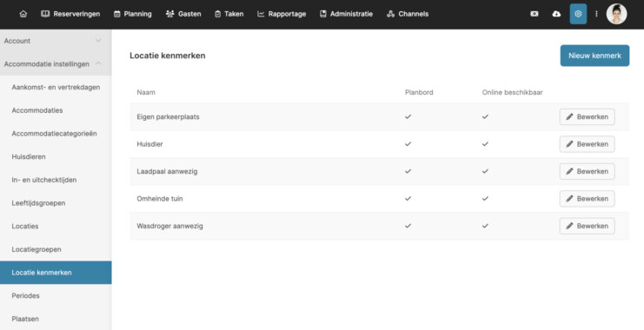644x330 pixels.
Task: Click the Locatie kenmerken page heading
Action: 168,56
